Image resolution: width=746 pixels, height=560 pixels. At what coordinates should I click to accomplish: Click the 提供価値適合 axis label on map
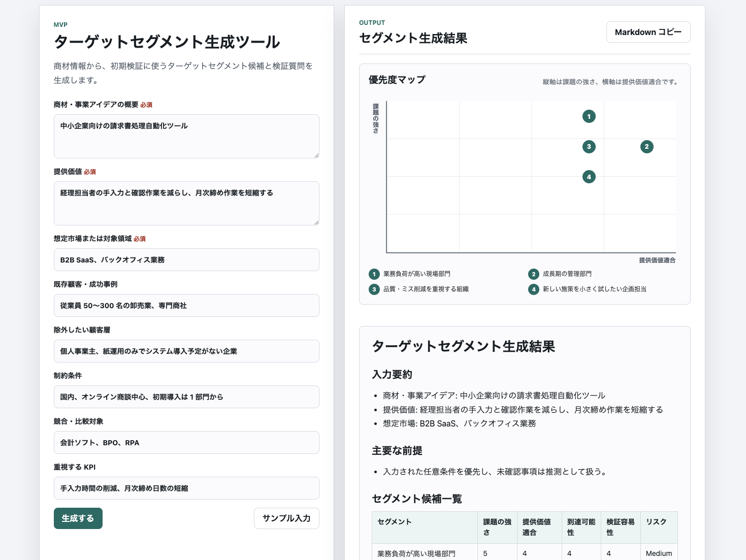click(x=657, y=260)
